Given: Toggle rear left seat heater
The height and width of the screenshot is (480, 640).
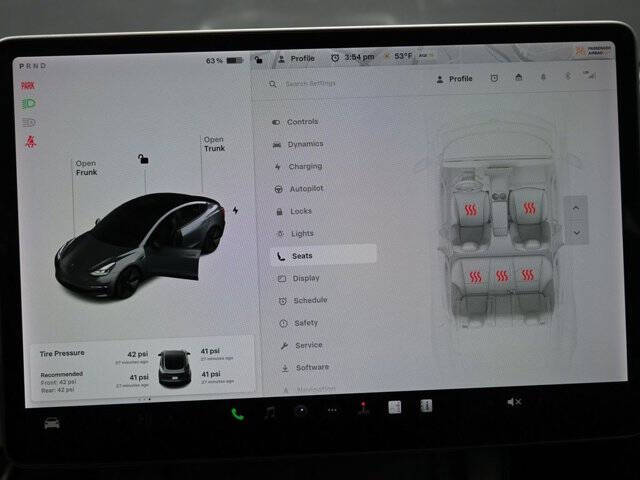Looking at the screenshot, I should pos(476,277).
